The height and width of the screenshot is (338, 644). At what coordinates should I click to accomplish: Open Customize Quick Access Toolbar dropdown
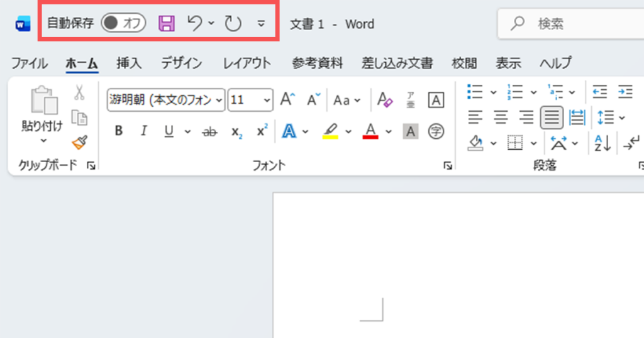click(x=261, y=24)
